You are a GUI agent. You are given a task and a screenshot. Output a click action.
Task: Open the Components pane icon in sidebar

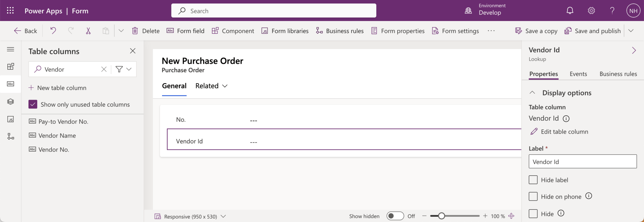[x=11, y=66]
